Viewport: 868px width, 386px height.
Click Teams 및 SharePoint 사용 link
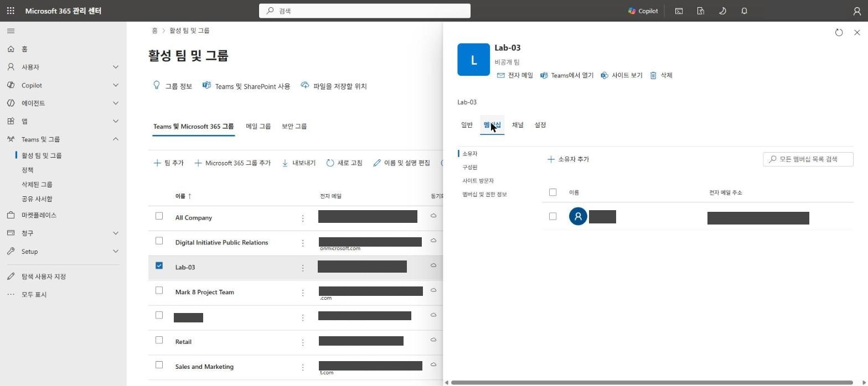pos(246,86)
